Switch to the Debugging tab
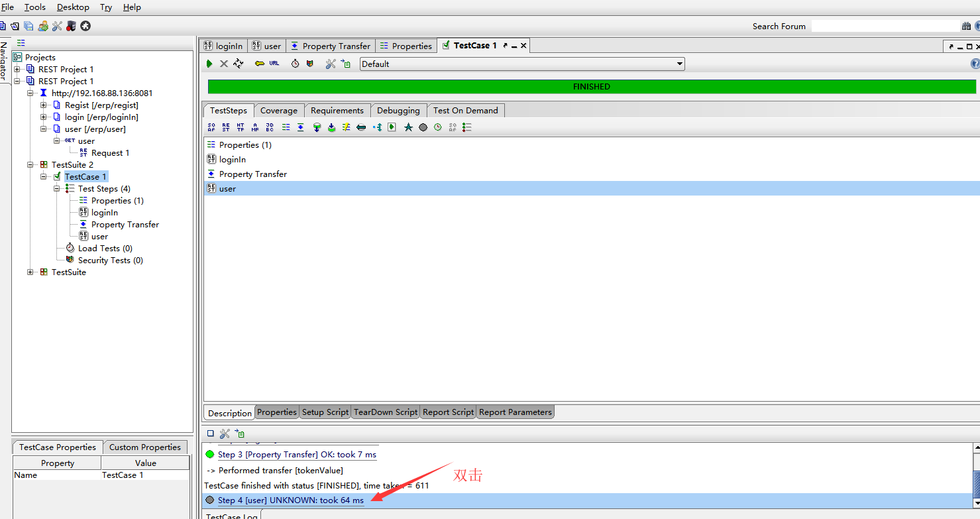Screen dimensions: 980x519 click(x=398, y=111)
